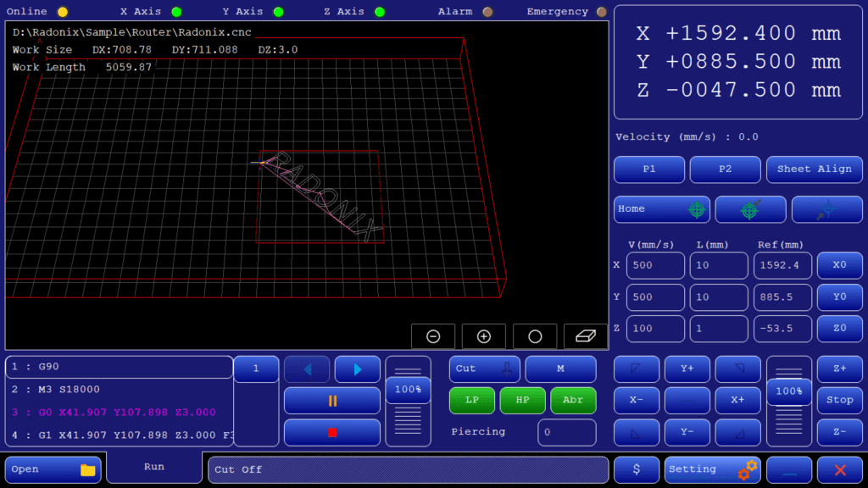Edit the X velocity field 500

[655, 265]
